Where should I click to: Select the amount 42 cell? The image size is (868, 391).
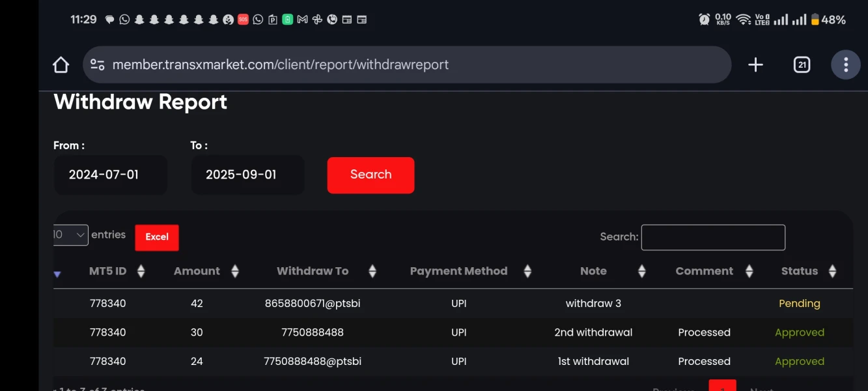coord(197,304)
